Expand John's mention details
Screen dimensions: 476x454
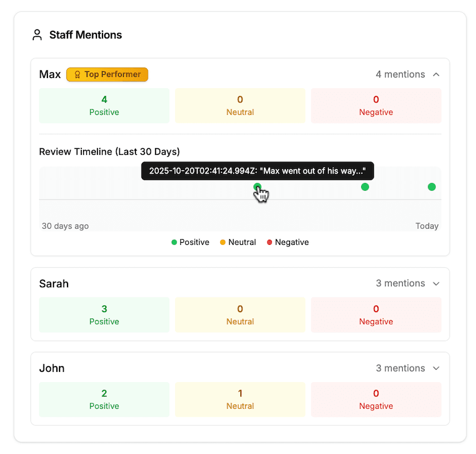click(x=435, y=368)
